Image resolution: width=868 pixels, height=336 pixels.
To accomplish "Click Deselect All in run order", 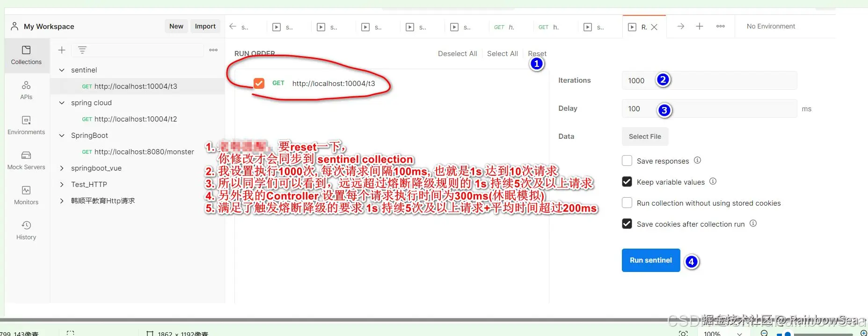I will [457, 54].
